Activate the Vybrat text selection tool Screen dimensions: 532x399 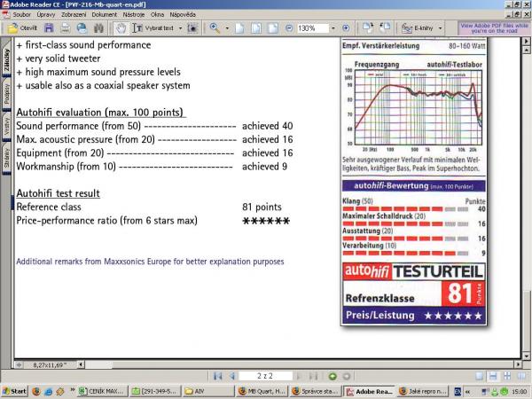(157, 27)
